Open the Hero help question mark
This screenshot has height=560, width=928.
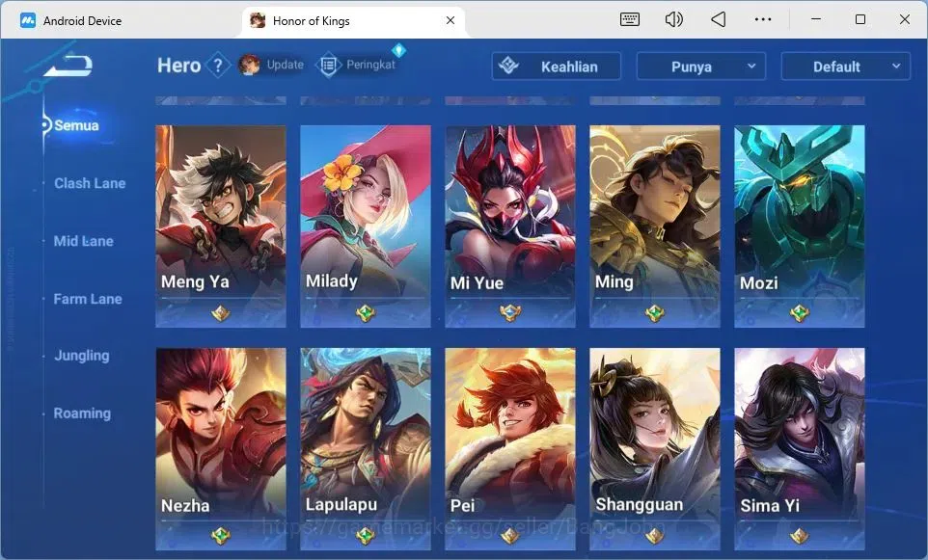pyautogui.click(x=218, y=65)
